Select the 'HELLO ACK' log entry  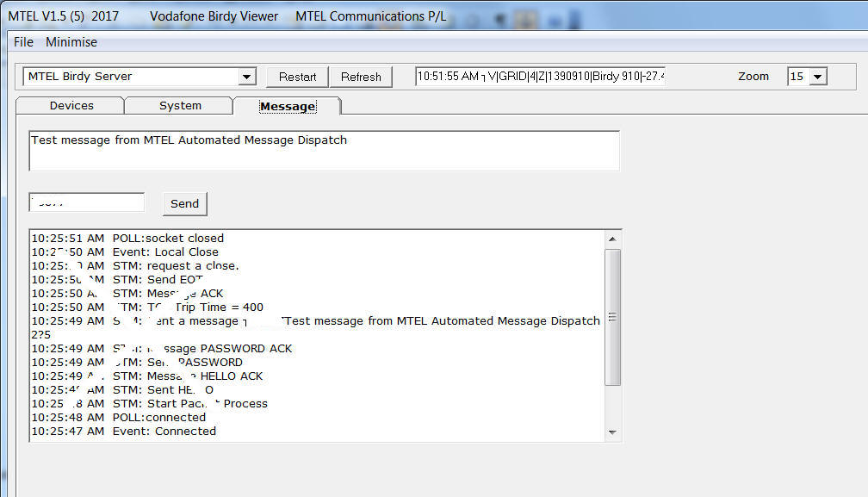point(147,376)
